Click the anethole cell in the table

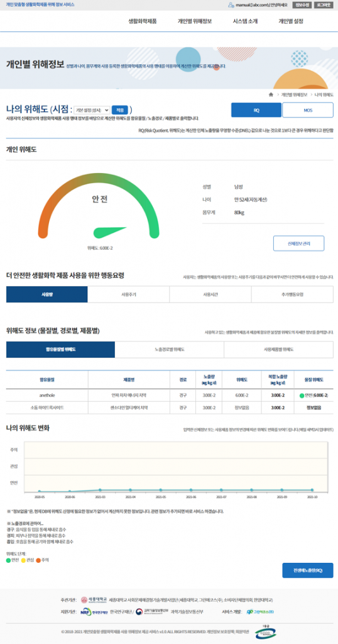pos(46,395)
